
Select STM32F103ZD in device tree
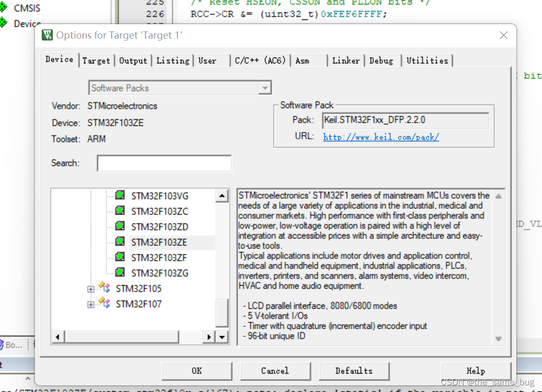click(x=160, y=227)
